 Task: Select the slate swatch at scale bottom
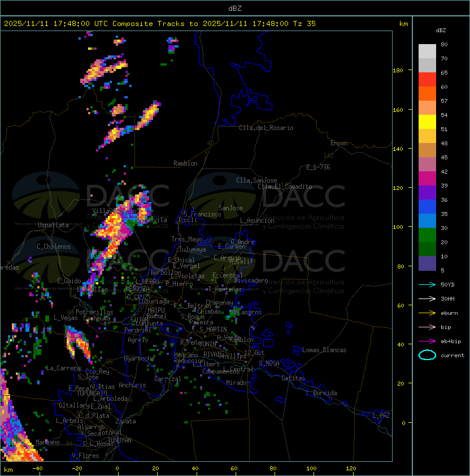pyautogui.click(x=427, y=263)
